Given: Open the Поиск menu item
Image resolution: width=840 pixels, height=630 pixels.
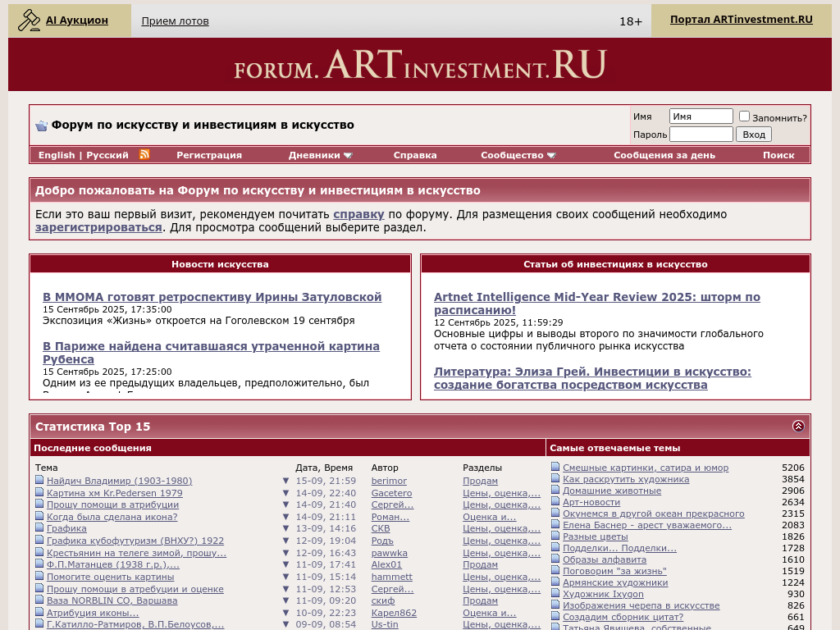Looking at the screenshot, I should point(778,155).
